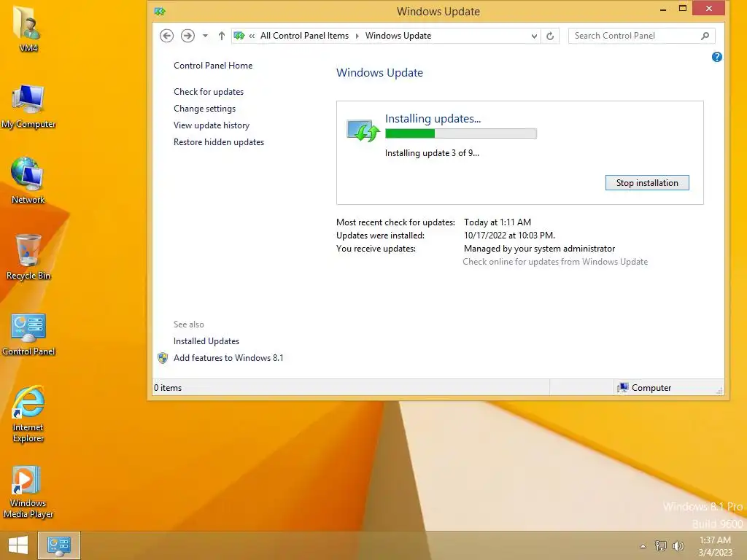Viewport: 747px width, 560px height.
Task: Refresh the Windows Update page
Action: [x=550, y=36]
